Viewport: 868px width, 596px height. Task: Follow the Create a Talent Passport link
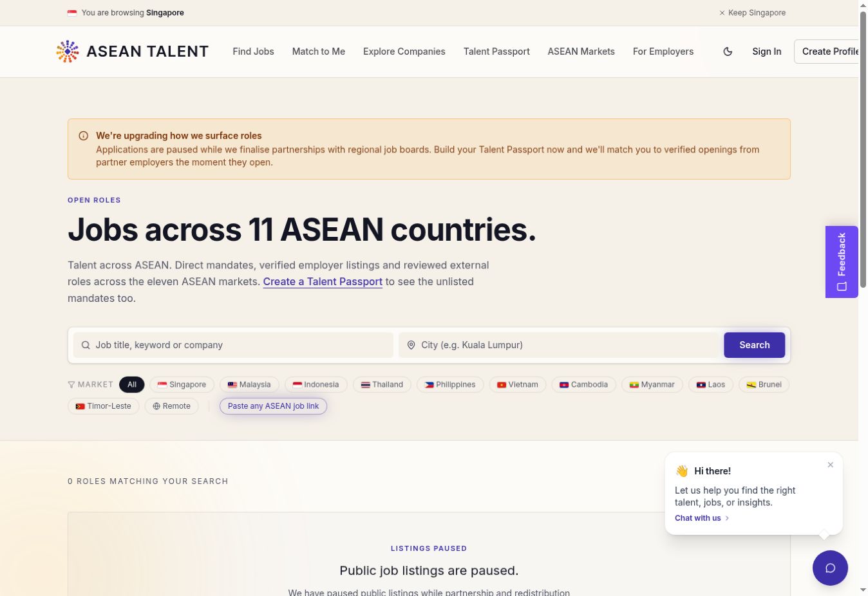pyautogui.click(x=323, y=282)
